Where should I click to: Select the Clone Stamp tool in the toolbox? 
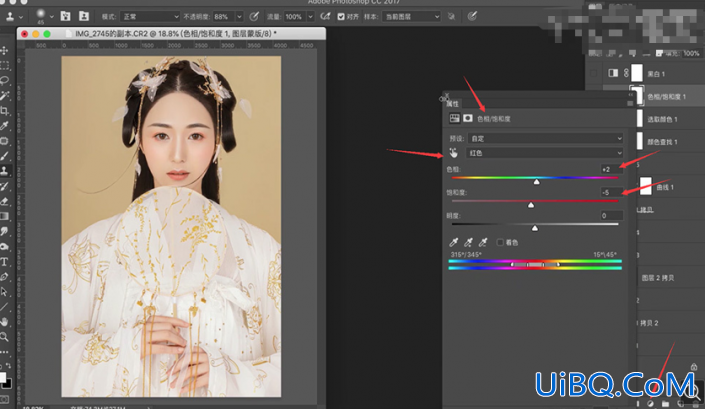pos(4,171)
